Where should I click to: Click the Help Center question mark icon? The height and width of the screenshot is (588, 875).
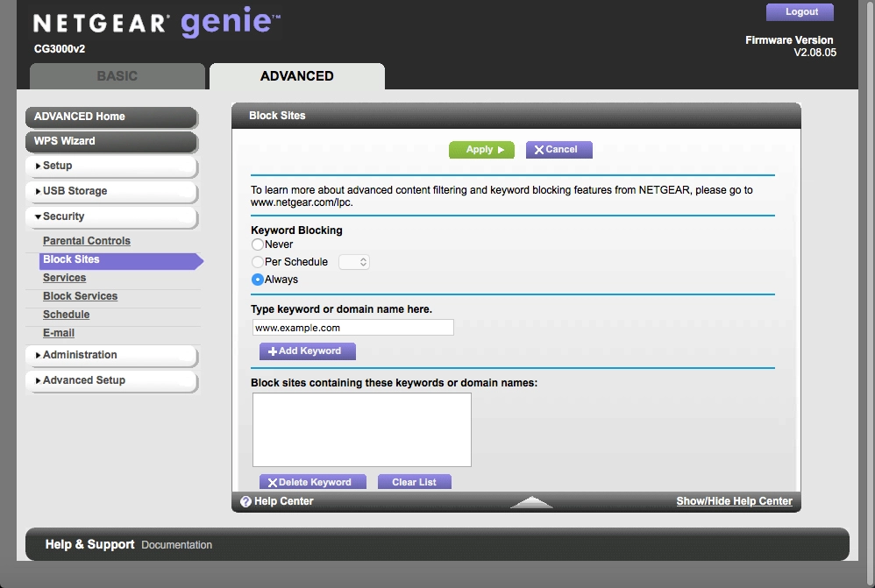click(x=245, y=501)
